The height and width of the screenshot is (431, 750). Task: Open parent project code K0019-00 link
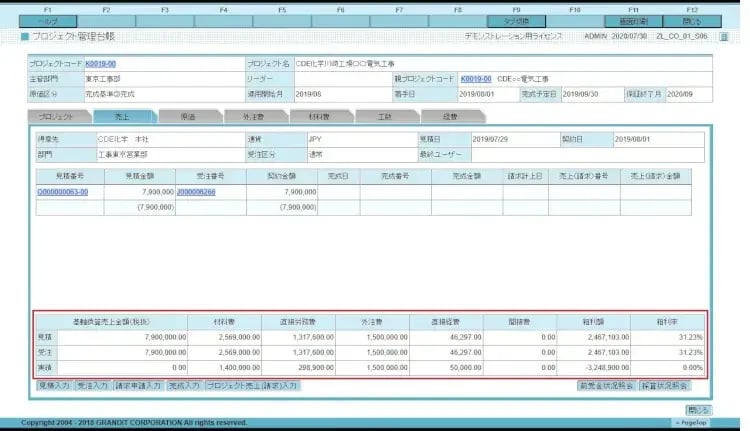coord(476,77)
